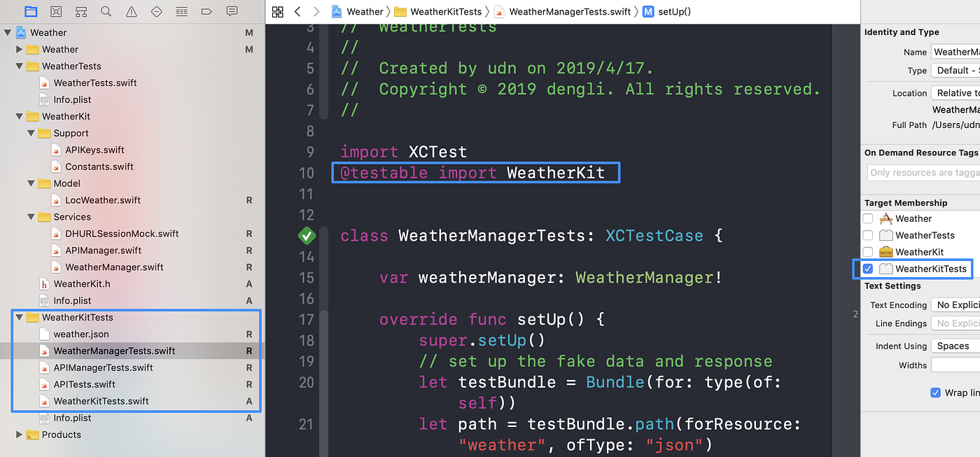Open the Breakpoint navigator flag icon
The image size is (980, 457).
(206, 11)
